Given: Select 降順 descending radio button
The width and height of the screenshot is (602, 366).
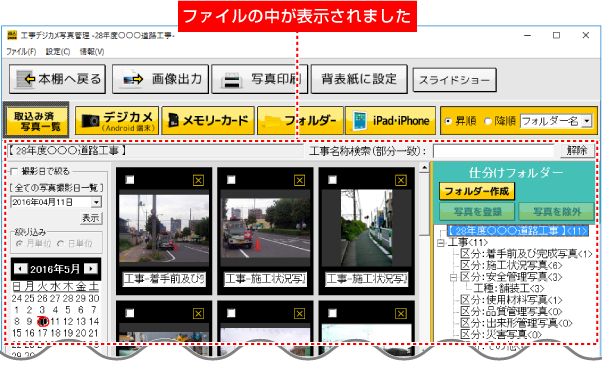Looking at the screenshot, I should 488,121.
